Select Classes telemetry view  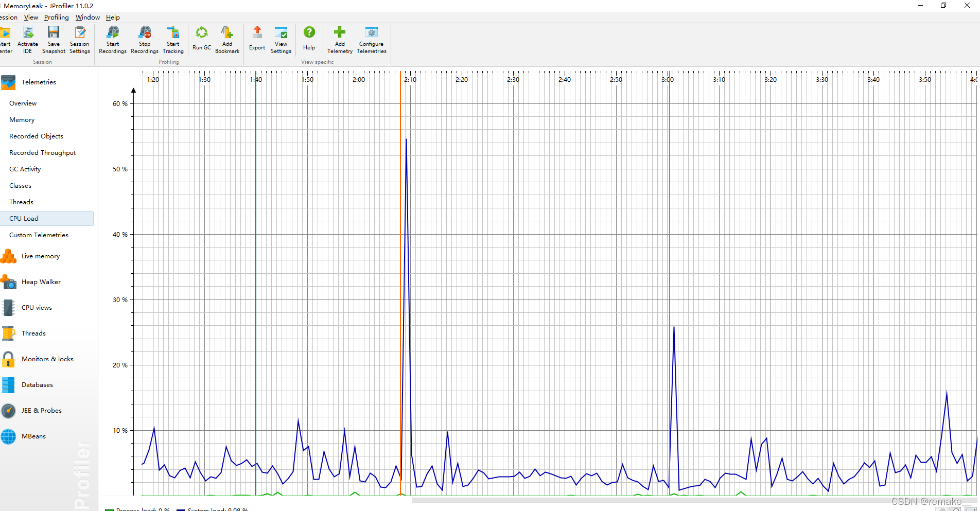(x=20, y=186)
